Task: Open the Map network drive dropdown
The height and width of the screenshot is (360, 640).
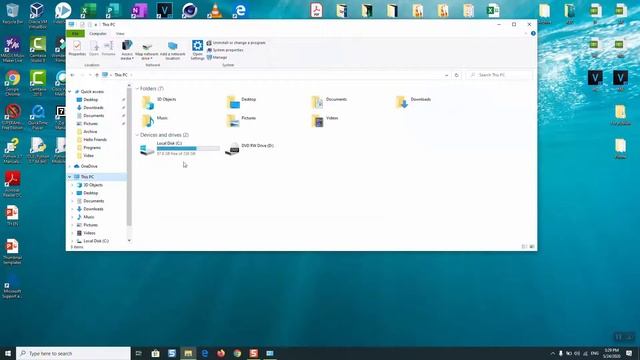Action: 147,50
